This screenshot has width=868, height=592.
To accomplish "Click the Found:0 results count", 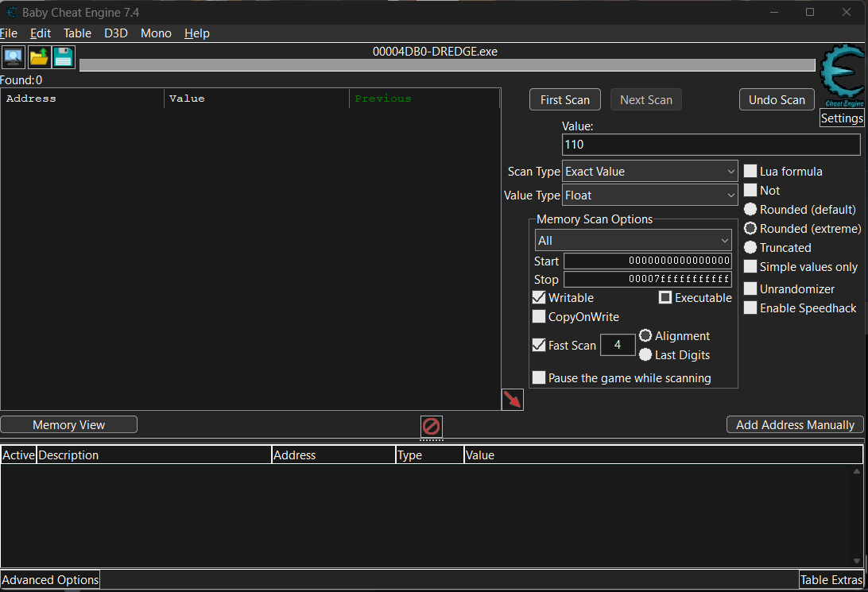I will click(21, 80).
